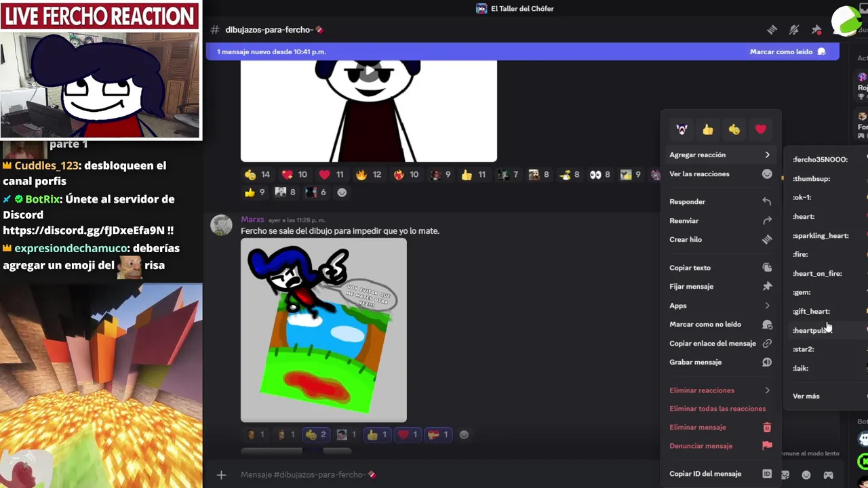Open the discord.gg invite link in chat
Screen dimensions: 868x488
tap(83, 230)
